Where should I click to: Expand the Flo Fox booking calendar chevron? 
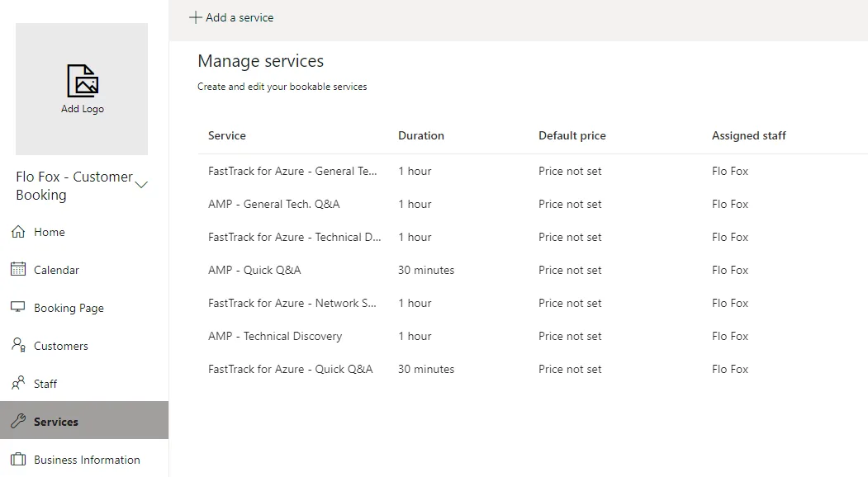[x=141, y=185]
